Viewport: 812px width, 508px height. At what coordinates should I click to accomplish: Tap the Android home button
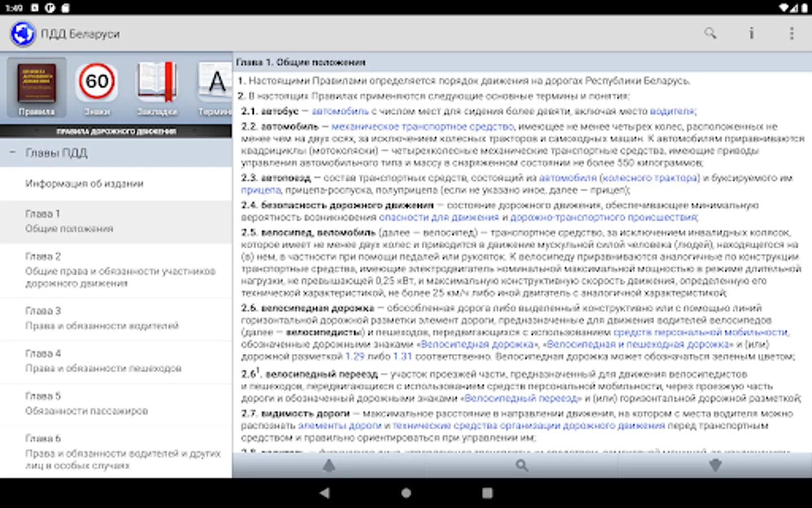(406, 493)
